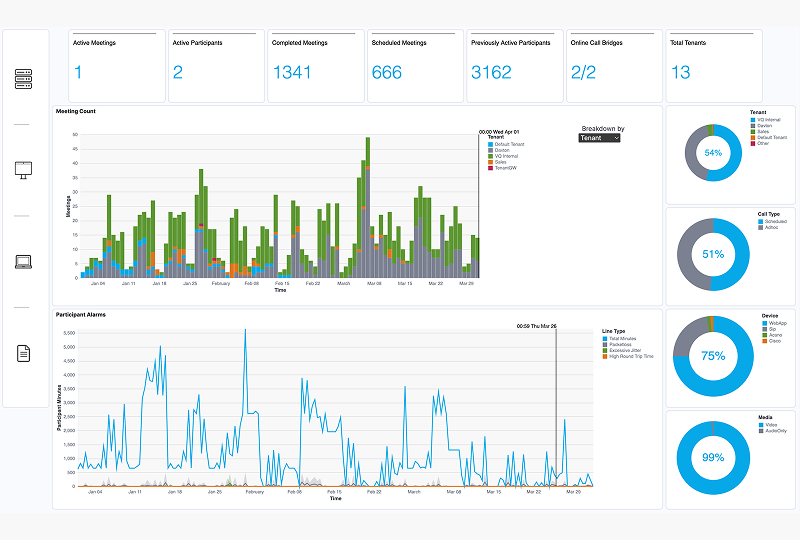Click the Online Call Bridges 2/2 value
Image resolution: width=800 pixels, height=540 pixels.
[x=586, y=73]
